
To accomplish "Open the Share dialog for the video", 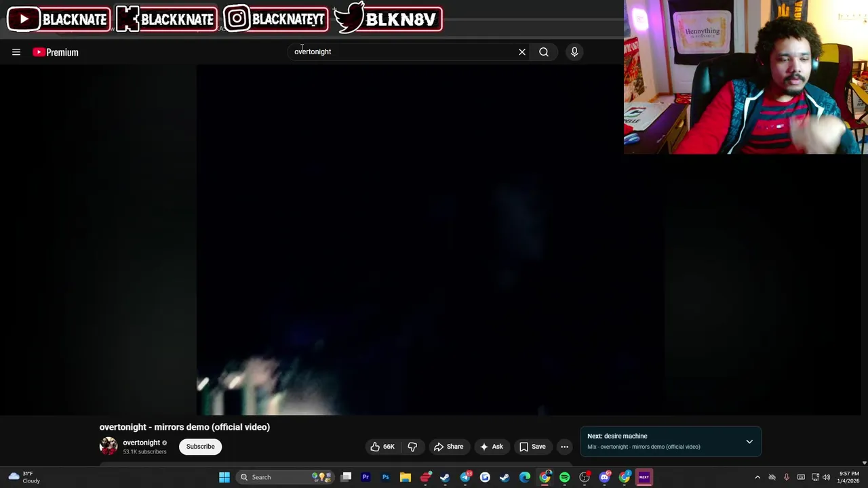I will click(449, 447).
